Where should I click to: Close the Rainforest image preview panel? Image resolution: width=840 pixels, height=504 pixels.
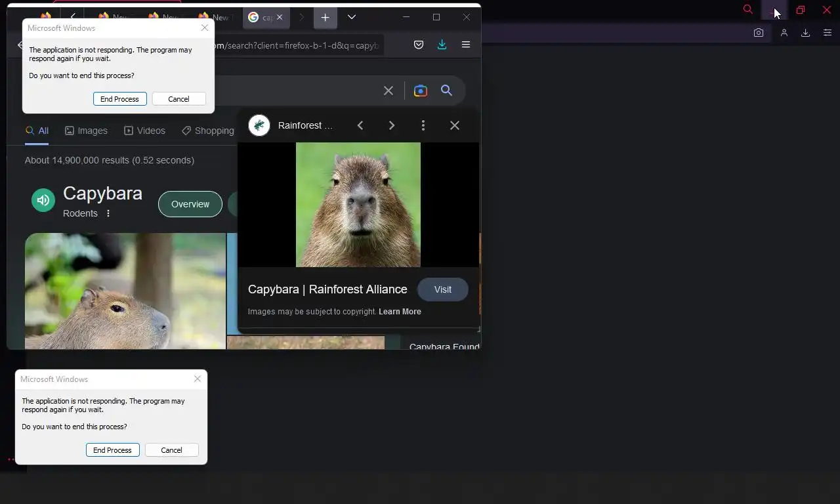coord(455,125)
